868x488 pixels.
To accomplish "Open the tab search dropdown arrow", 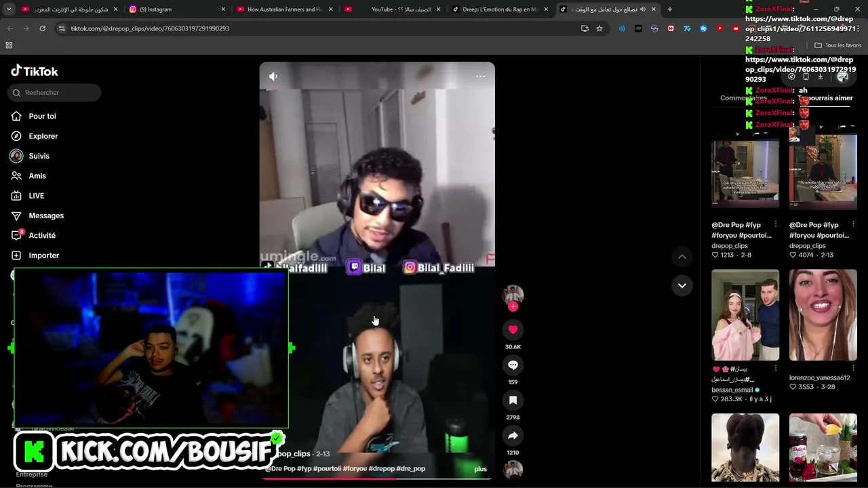I will point(9,9).
